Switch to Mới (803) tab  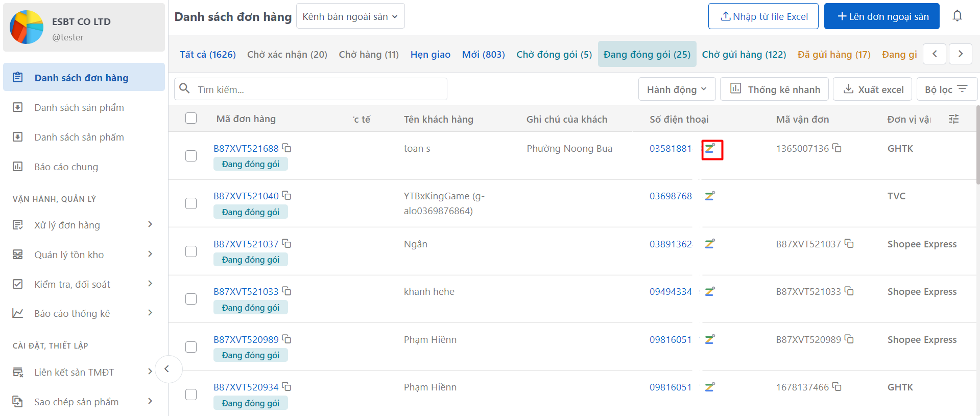483,54
